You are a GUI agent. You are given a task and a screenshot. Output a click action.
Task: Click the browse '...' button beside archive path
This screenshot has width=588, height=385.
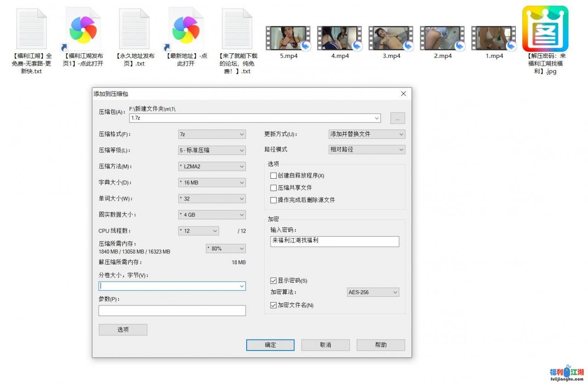(397, 118)
